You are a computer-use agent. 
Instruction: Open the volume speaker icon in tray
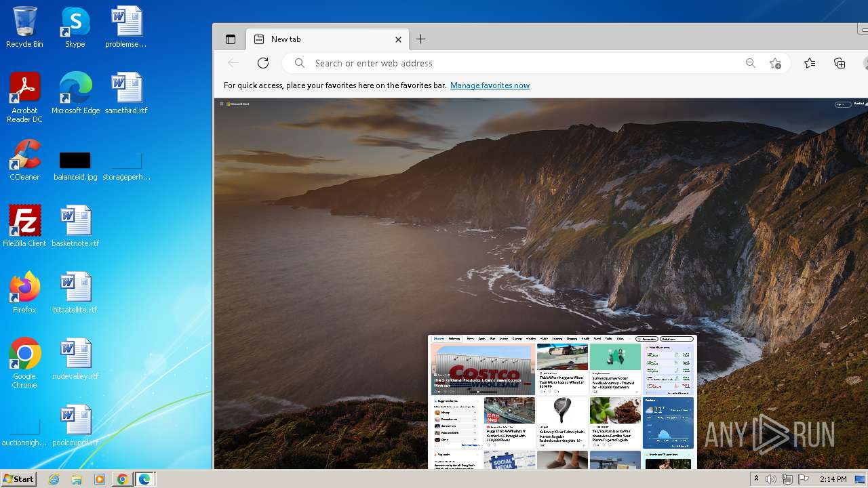pyautogui.click(x=771, y=479)
